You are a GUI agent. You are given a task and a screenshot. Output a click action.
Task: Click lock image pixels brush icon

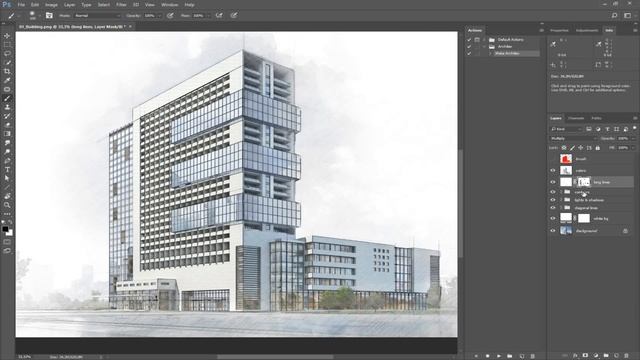click(x=572, y=148)
